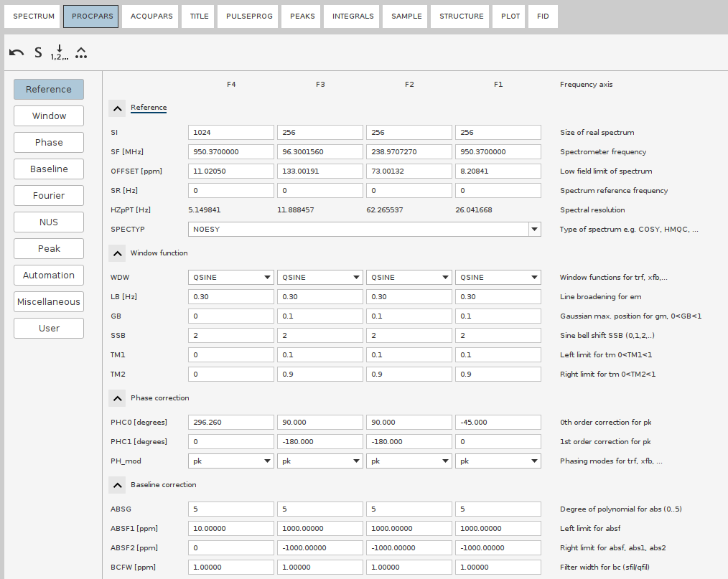
Task: Click the SI input field for F4
Action: 230,132
